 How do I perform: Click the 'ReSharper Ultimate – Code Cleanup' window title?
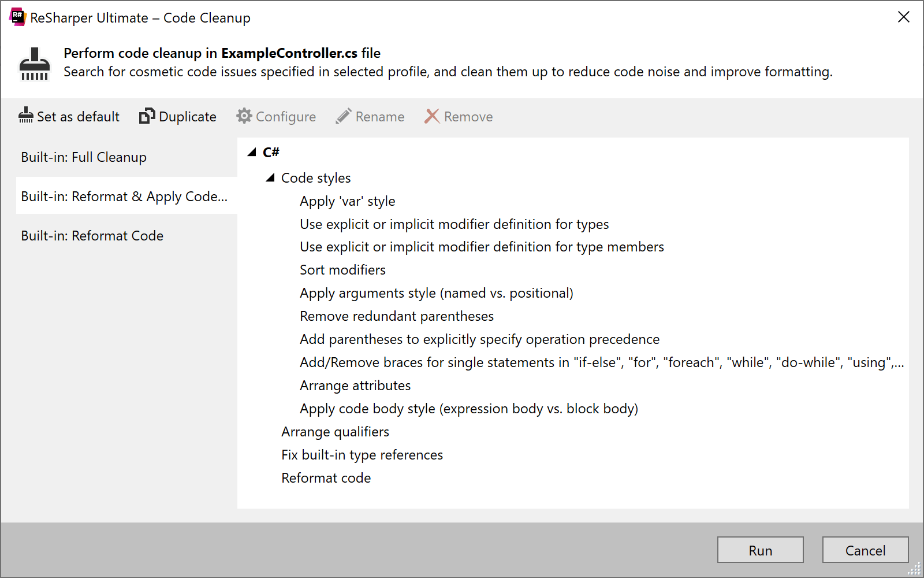(x=140, y=18)
